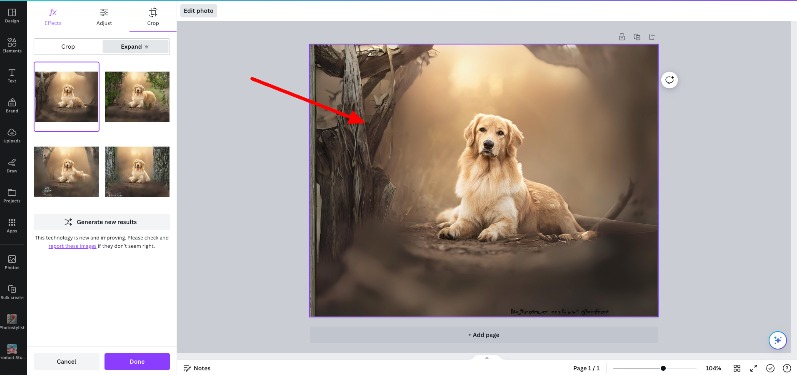Select the dog photo on canvas
The width and height of the screenshot is (797, 375).
pyautogui.click(x=484, y=180)
